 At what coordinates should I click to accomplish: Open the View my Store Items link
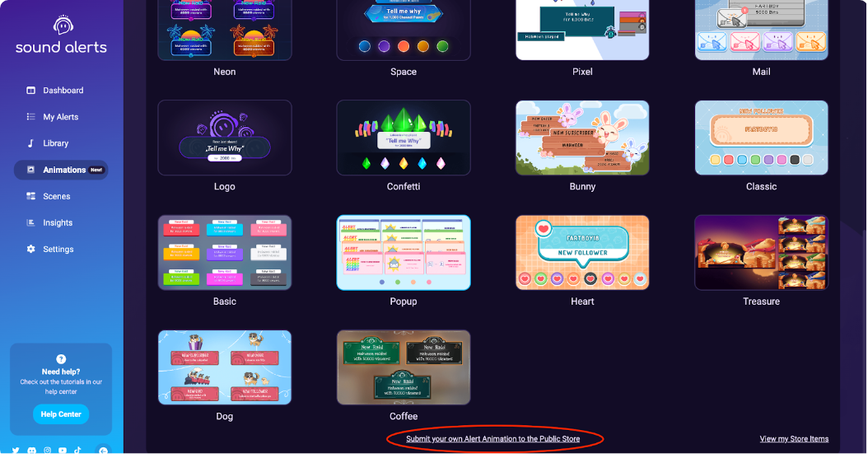tap(794, 438)
